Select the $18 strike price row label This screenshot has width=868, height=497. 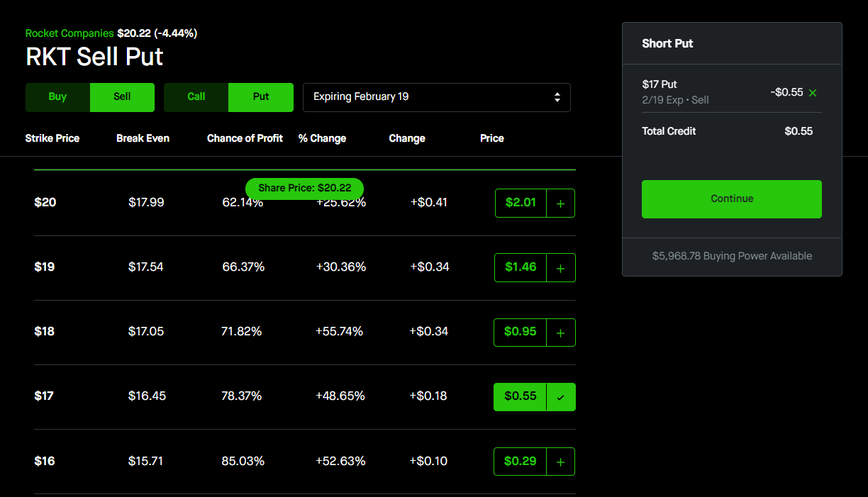tap(45, 332)
